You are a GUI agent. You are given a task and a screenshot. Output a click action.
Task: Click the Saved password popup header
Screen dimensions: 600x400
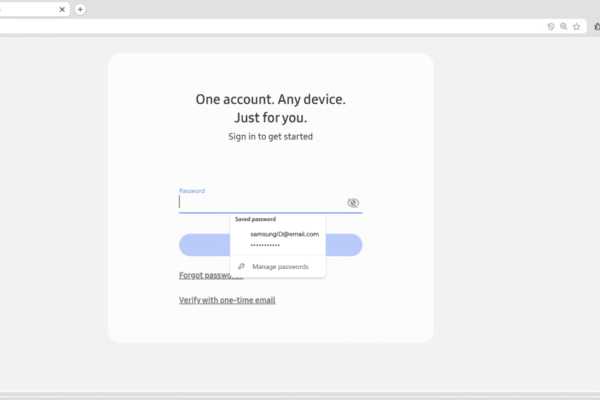[255, 218]
